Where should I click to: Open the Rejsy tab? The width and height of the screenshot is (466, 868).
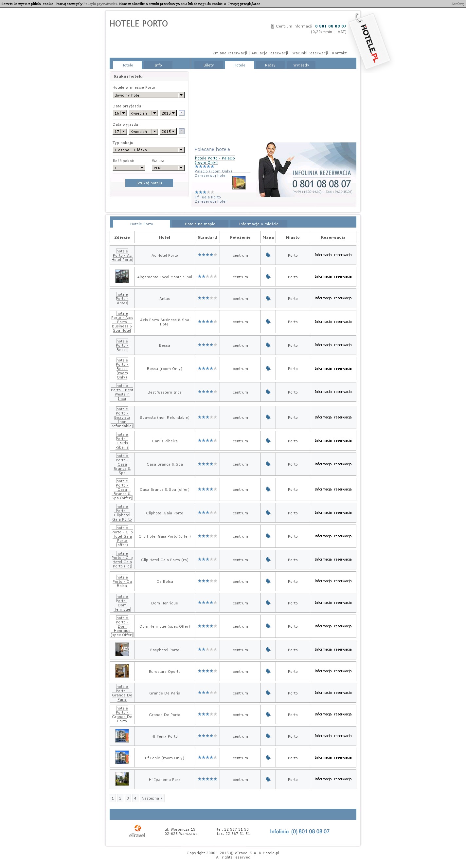click(270, 65)
